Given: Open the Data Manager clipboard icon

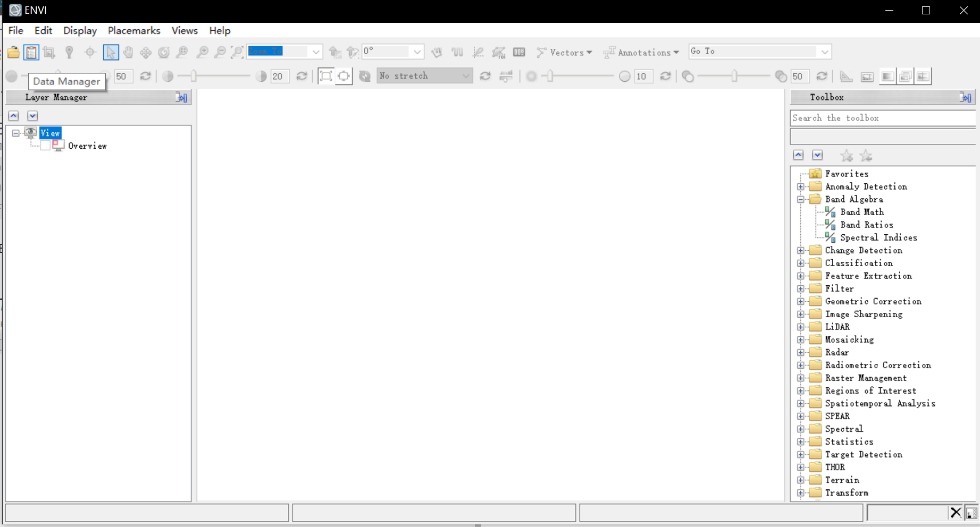Looking at the screenshot, I should point(31,52).
